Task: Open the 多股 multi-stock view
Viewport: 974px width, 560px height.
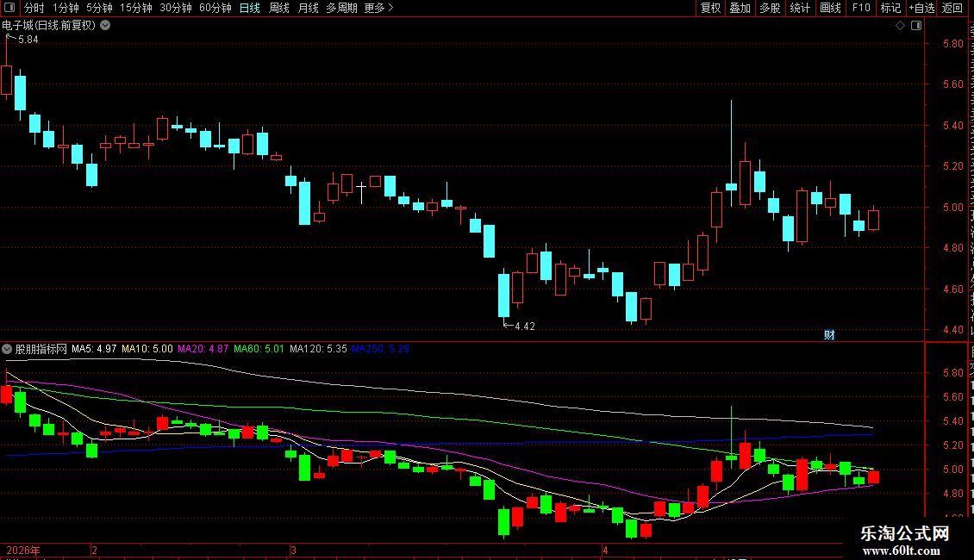Action: pos(770,8)
